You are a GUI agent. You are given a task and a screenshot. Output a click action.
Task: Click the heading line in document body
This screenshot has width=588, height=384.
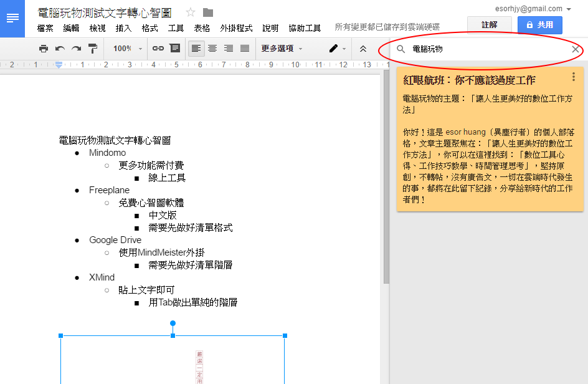(115, 140)
